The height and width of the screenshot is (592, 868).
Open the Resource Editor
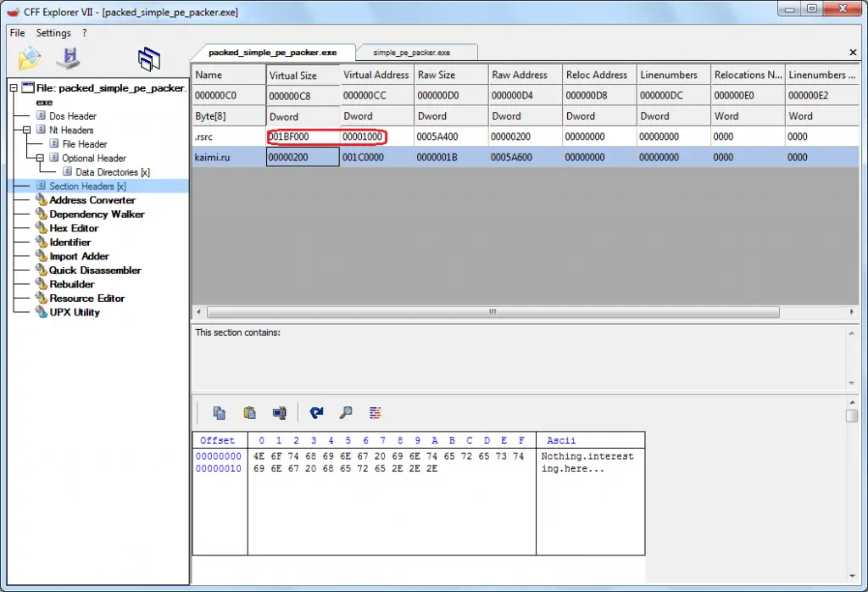(x=86, y=298)
